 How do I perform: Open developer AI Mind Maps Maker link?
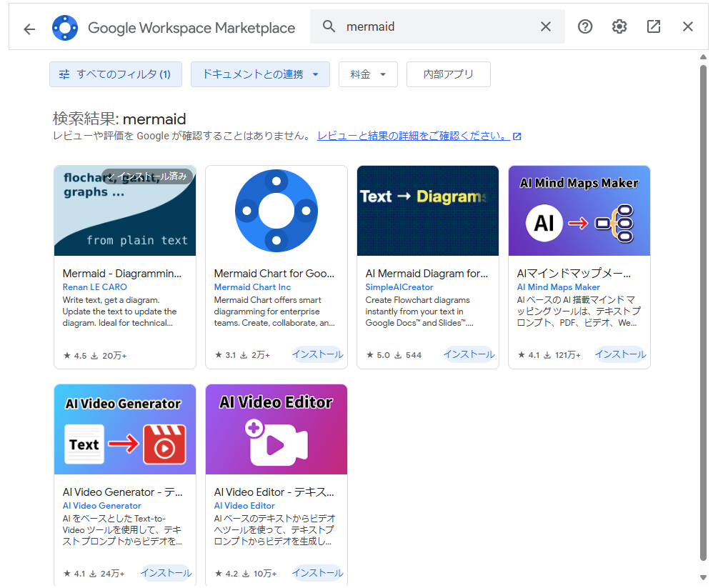click(x=559, y=287)
